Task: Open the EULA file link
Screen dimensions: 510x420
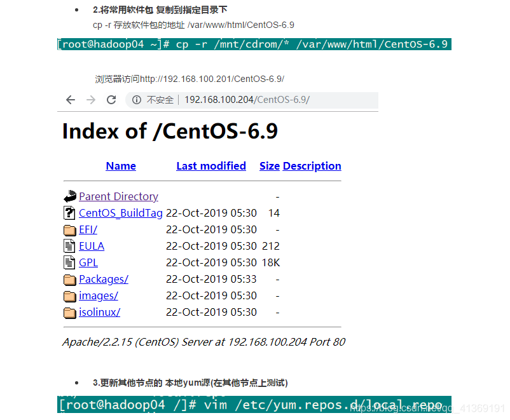Action: (92, 246)
